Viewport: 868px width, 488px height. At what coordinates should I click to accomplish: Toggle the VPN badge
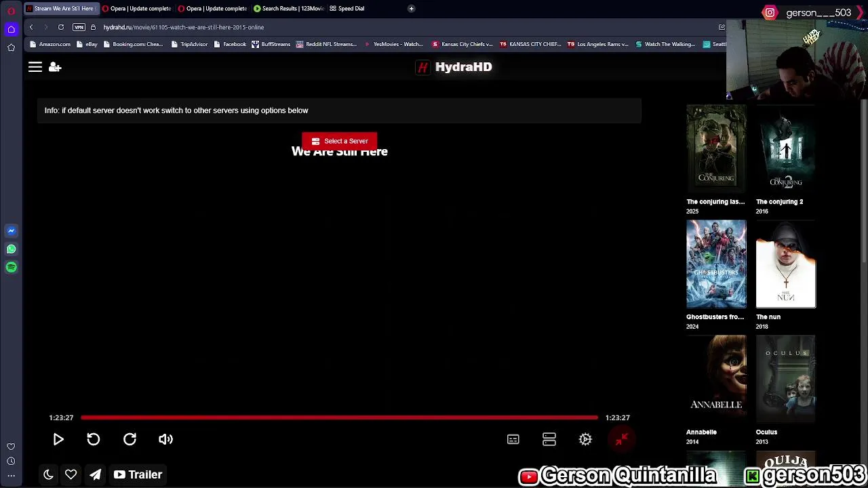(79, 27)
